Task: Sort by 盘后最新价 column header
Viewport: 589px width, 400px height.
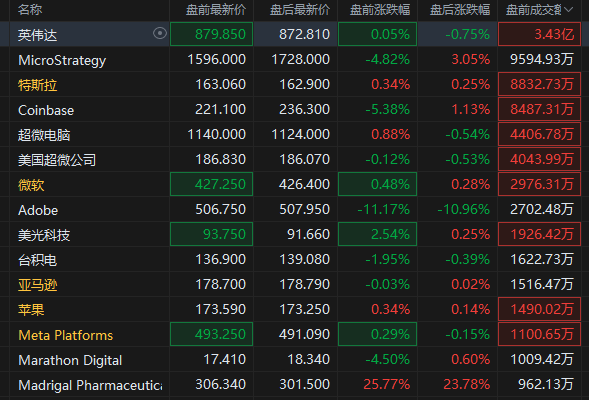Action: [x=300, y=10]
